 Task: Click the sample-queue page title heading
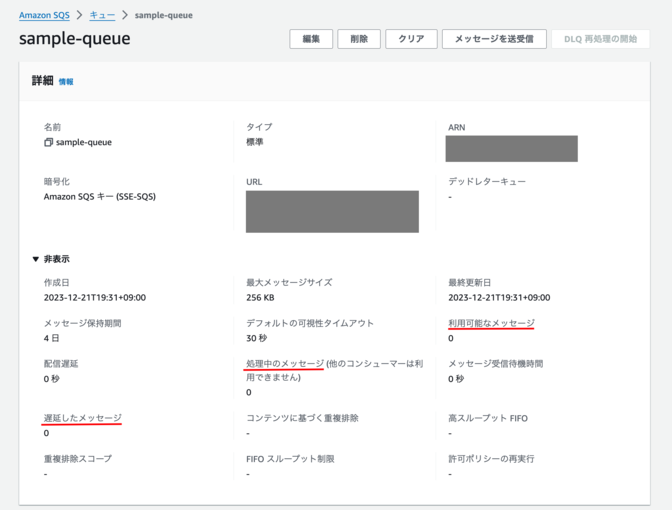coord(74,39)
